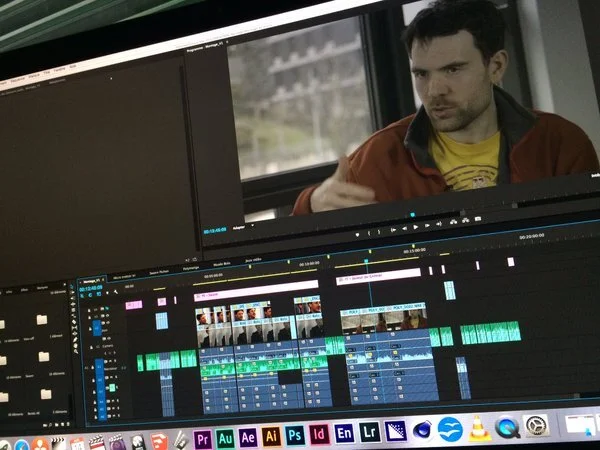
Task: Open timeline display settings wrench
Action: tap(116, 292)
